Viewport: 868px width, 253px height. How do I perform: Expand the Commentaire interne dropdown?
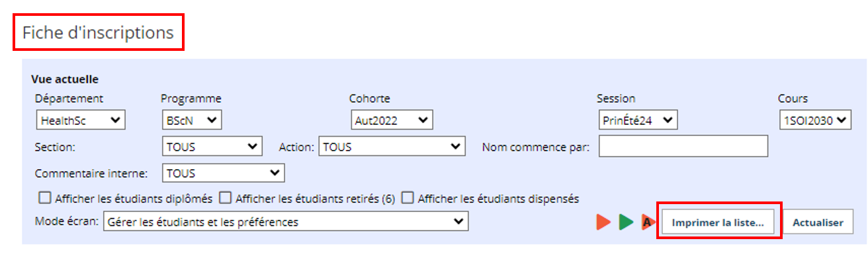coord(223,173)
